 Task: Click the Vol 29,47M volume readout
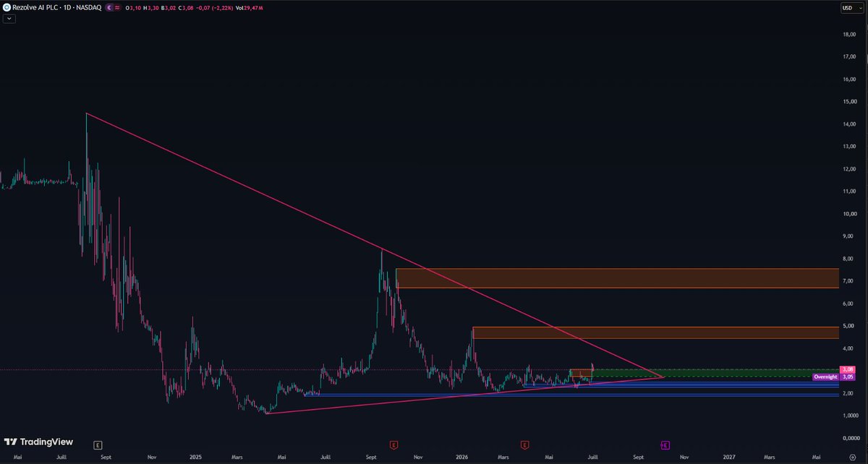pos(250,8)
